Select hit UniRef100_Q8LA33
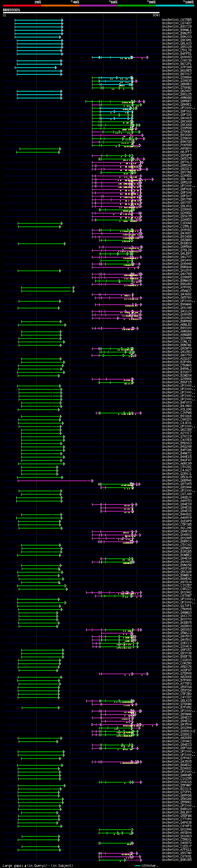This screenshot has height=868, width=197. (x=177, y=43)
